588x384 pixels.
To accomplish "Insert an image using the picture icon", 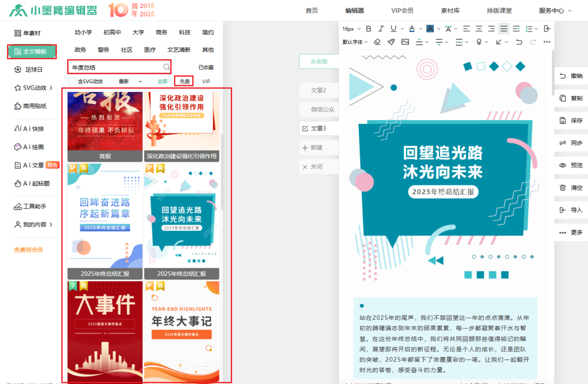I will click(x=405, y=42).
